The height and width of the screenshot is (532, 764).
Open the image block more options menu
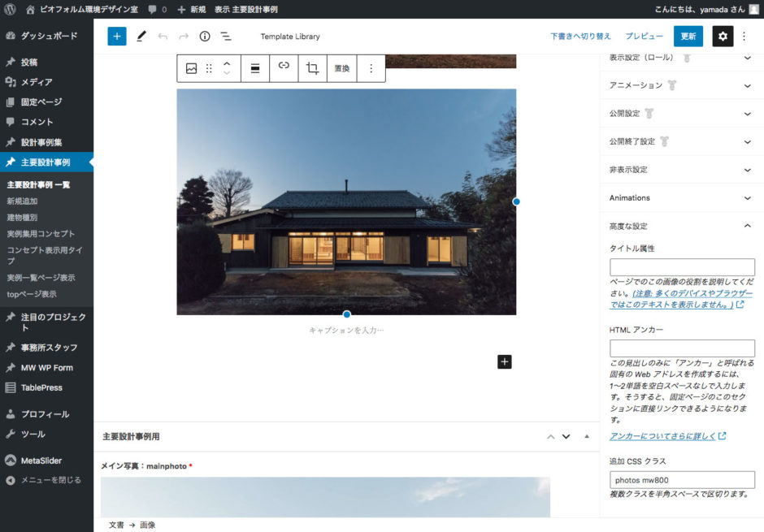371,68
